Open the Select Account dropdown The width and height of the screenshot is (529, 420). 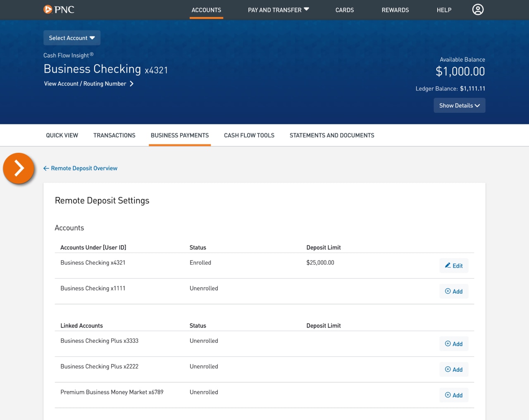pos(71,38)
